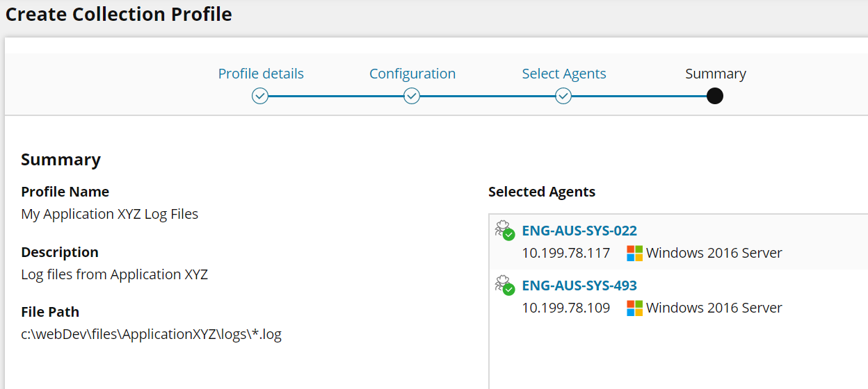Viewport: 868px width, 389px height.
Task: Click the Configuration step checkmark circle
Action: 412,96
